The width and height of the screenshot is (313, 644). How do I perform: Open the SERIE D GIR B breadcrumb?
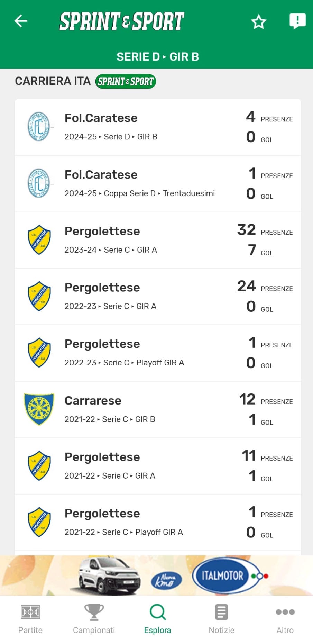click(157, 57)
